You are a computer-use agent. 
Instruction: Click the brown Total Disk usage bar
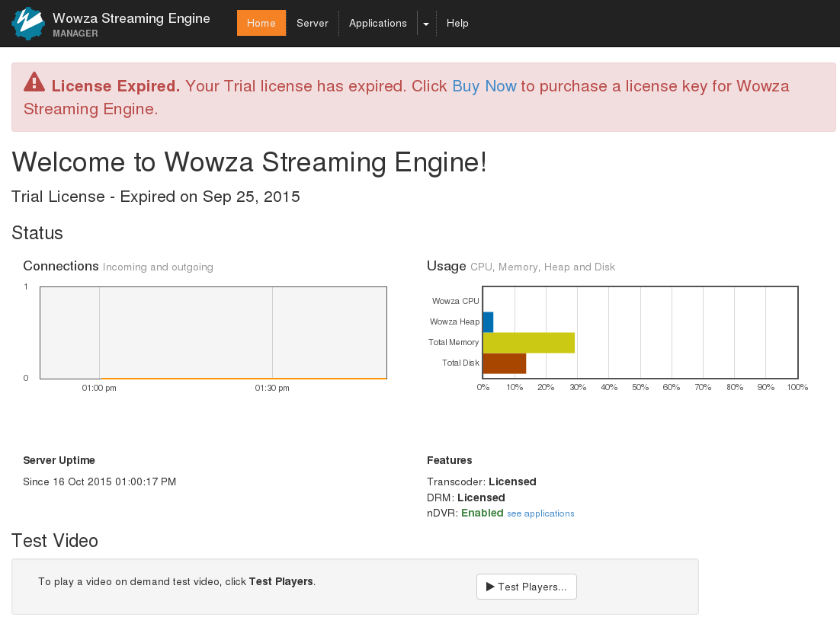click(505, 363)
